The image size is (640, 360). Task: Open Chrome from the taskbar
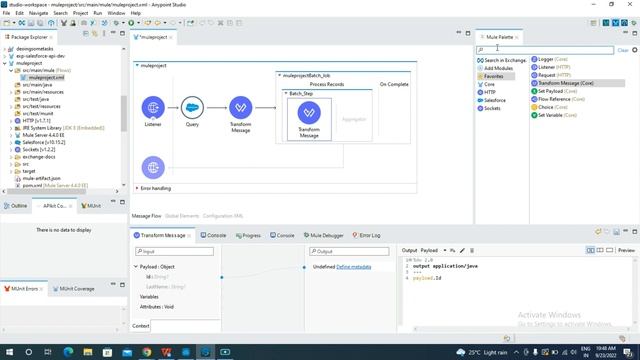[x=147, y=352]
